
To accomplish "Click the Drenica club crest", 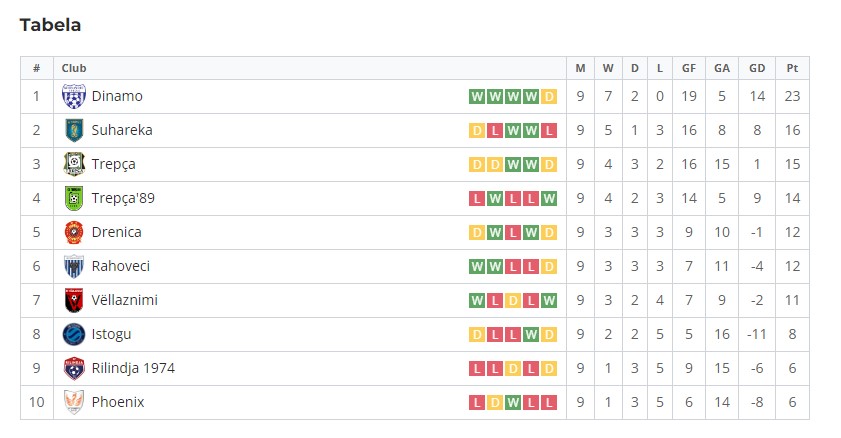I will click(73, 232).
